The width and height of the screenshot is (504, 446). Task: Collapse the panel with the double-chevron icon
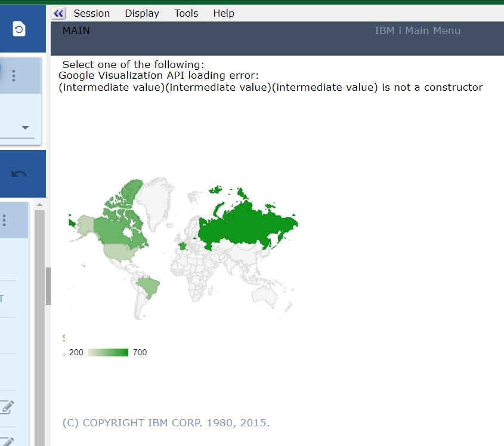click(x=58, y=13)
